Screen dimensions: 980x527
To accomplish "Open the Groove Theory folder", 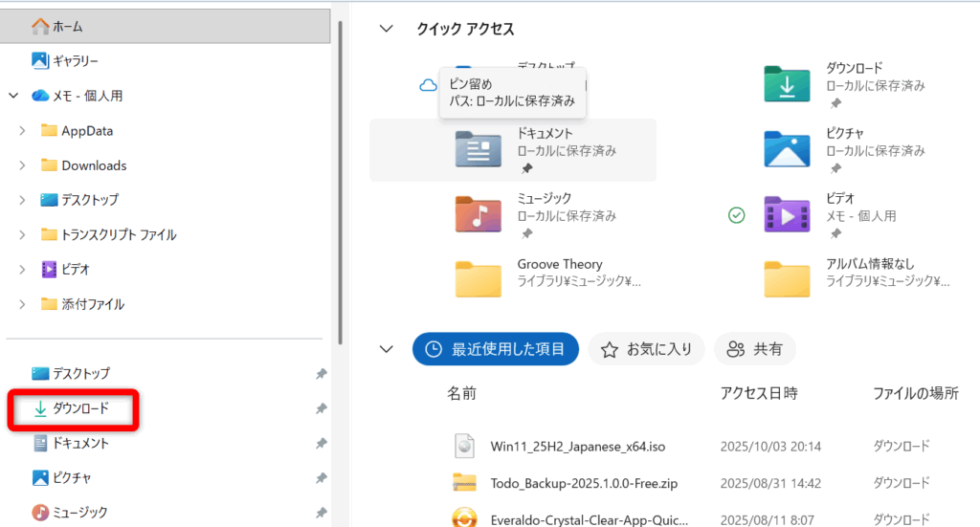I will (478, 279).
